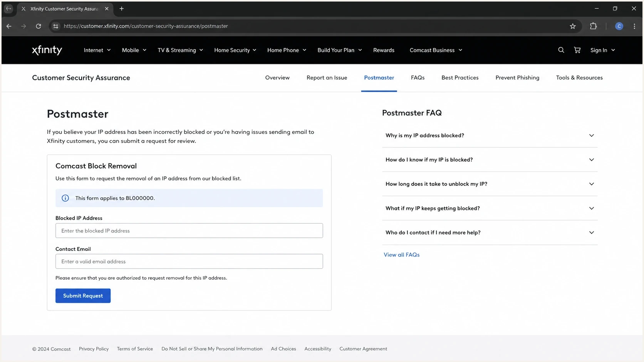Expand the Comcast Business menu

(436, 50)
